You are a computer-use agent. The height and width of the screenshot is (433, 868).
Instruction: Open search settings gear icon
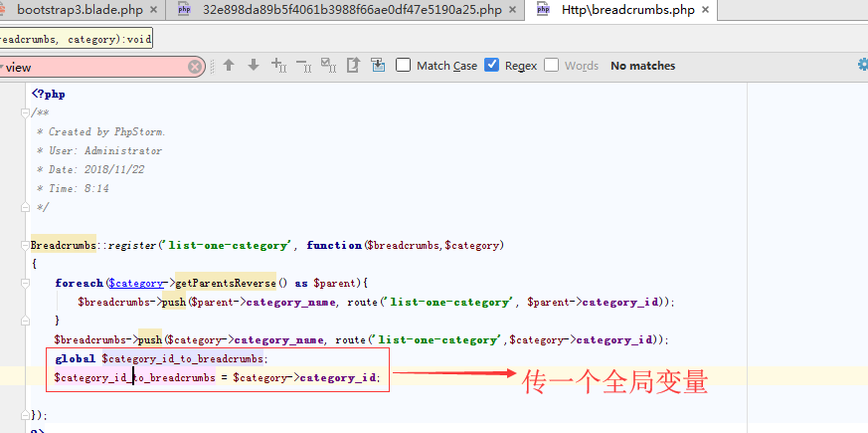pyautogui.click(x=862, y=65)
